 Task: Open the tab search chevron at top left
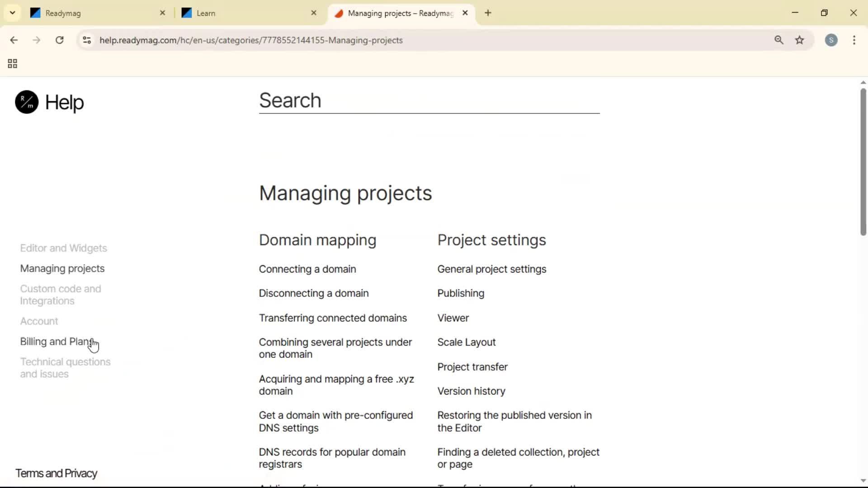(x=12, y=13)
